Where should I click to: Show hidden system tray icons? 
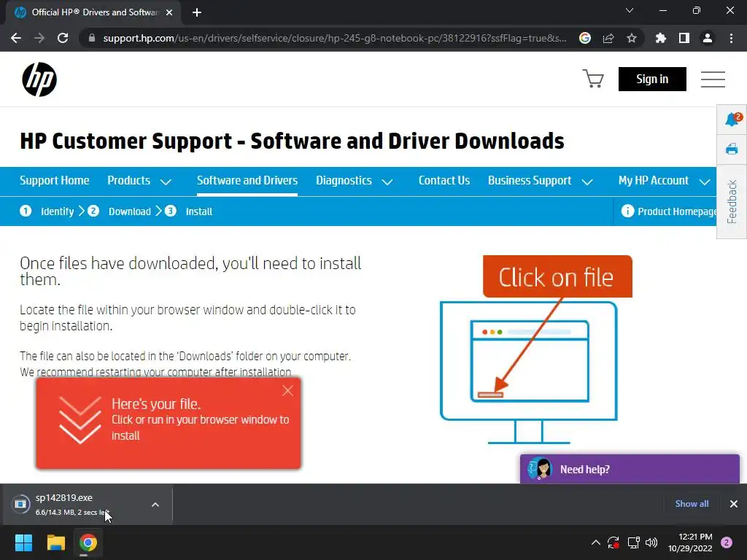[x=595, y=542]
